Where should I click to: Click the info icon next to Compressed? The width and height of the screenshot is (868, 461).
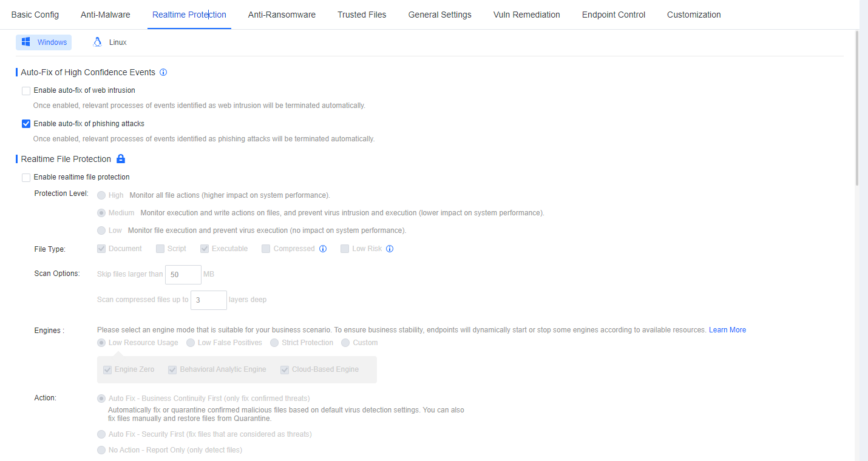click(x=323, y=249)
